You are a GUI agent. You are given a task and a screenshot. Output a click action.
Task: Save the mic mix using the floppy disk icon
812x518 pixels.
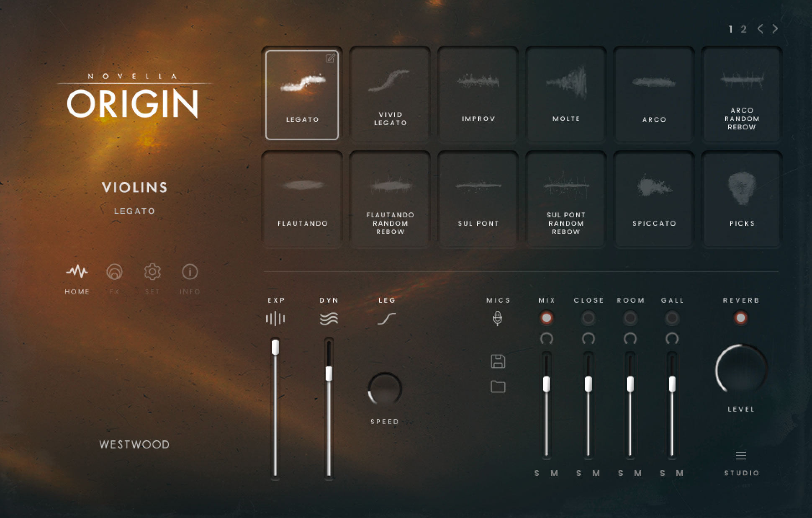(x=498, y=361)
